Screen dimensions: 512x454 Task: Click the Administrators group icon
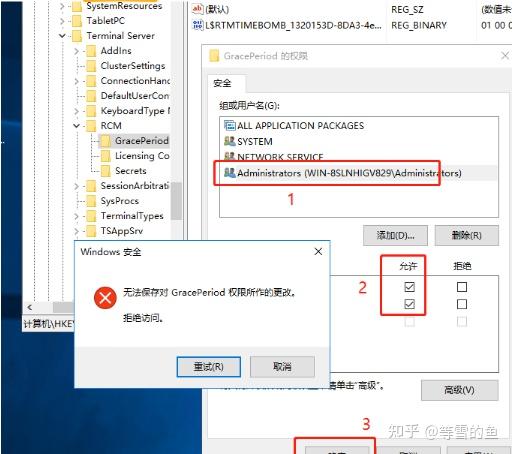pyautogui.click(x=230, y=173)
